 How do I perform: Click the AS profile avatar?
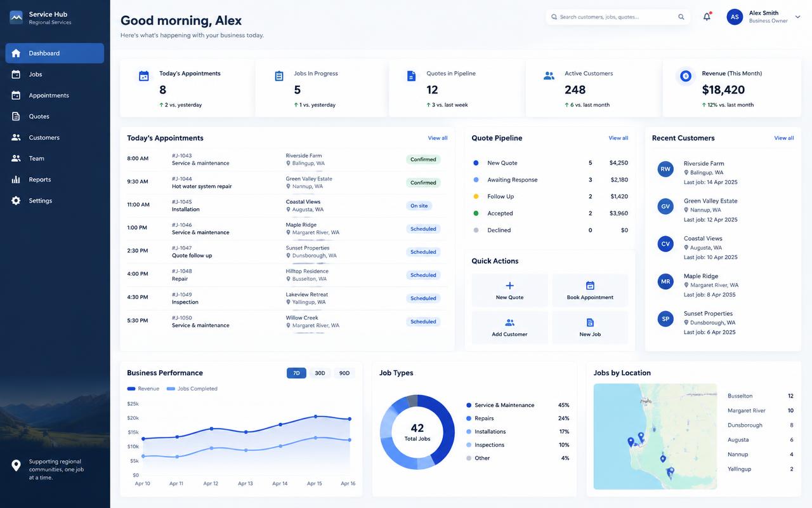pos(735,17)
